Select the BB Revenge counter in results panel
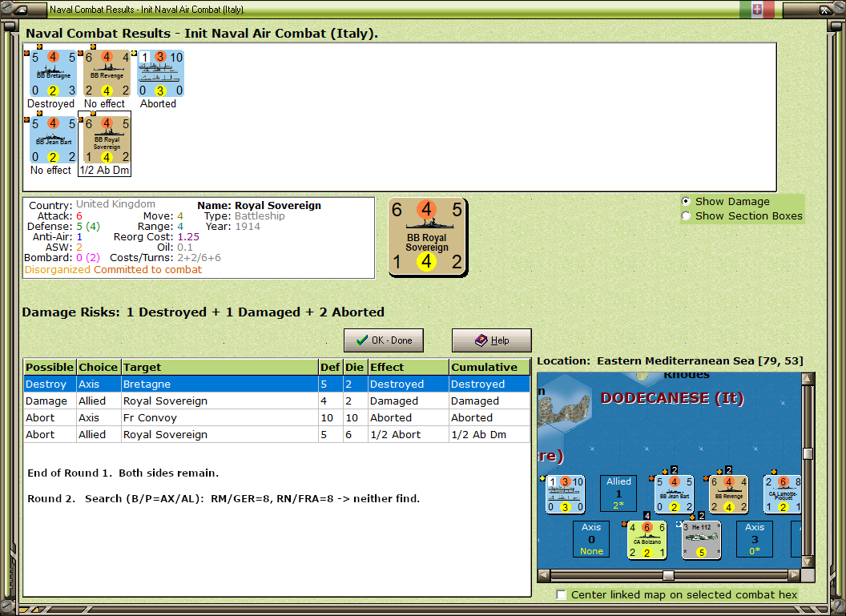The width and height of the screenshot is (846, 616). tap(107, 74)
